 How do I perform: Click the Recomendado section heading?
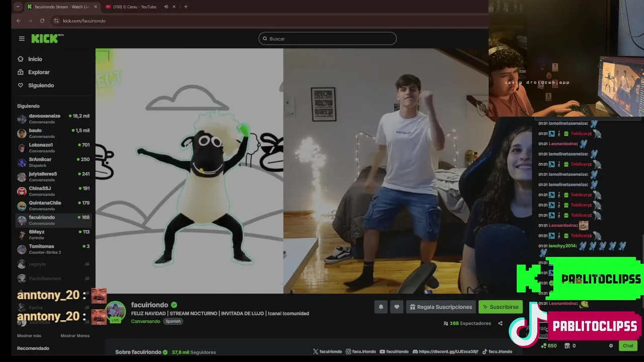tap(33, 348)
